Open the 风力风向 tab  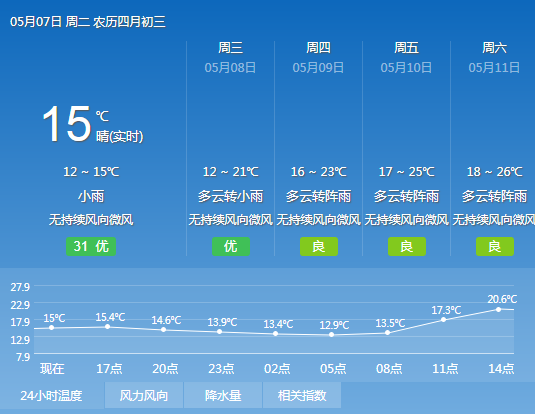pyautogui.click(x=144, y=395)
